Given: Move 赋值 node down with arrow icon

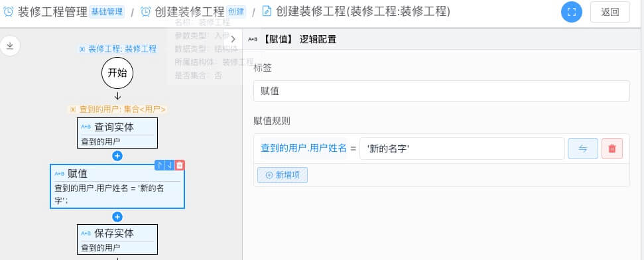Looking at the screenshot, I should (170, 165).
